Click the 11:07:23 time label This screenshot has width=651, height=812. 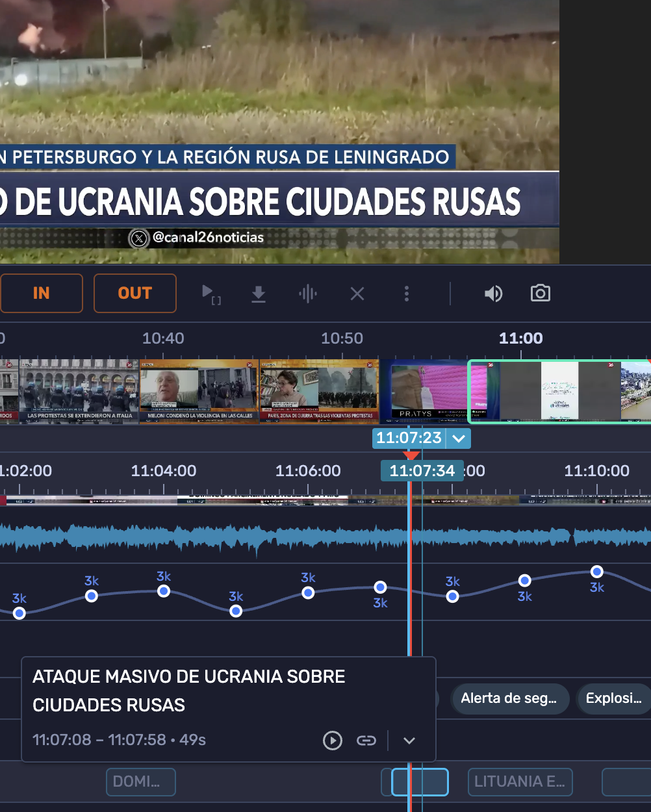click(409, 438)
